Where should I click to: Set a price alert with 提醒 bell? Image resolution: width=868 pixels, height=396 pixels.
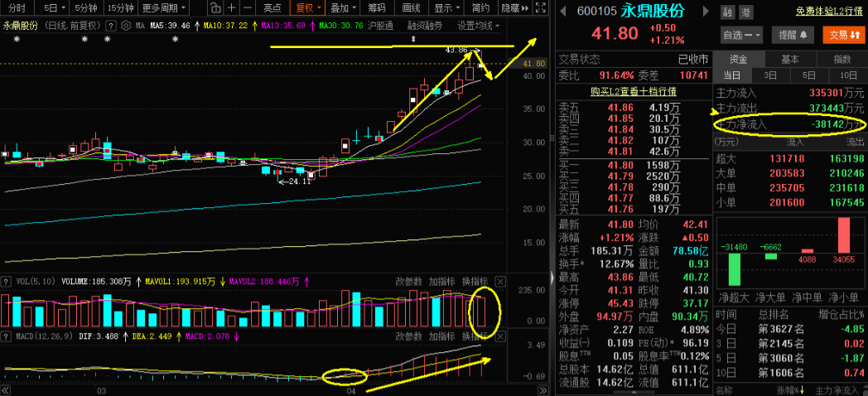(792, 35)
